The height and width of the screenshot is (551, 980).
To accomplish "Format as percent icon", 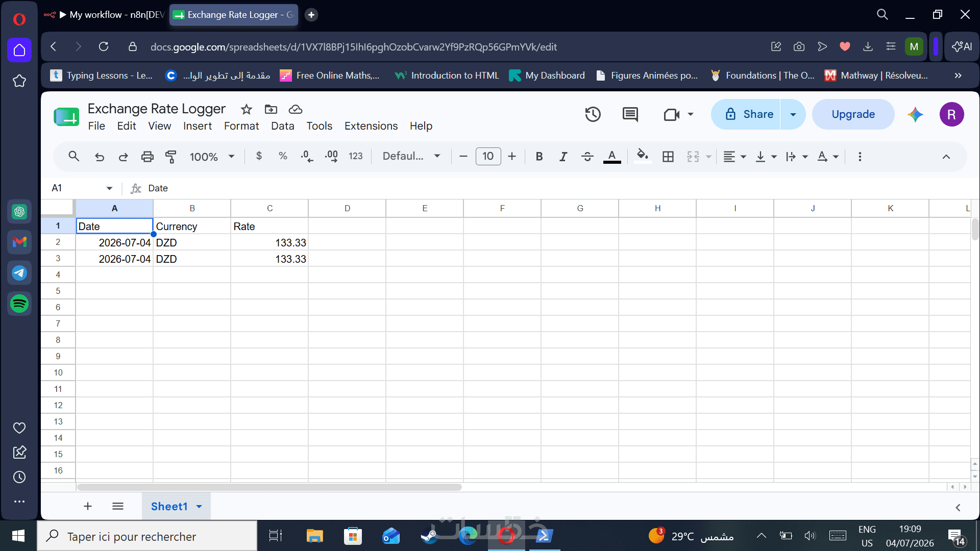I will (283, 156).
